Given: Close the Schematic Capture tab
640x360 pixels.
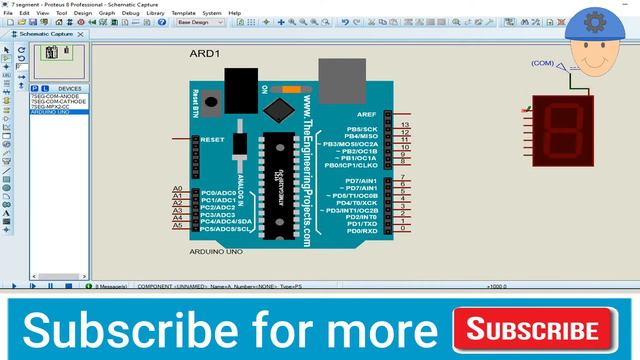Looking at the screenshot, I should [x=80, y=34].
